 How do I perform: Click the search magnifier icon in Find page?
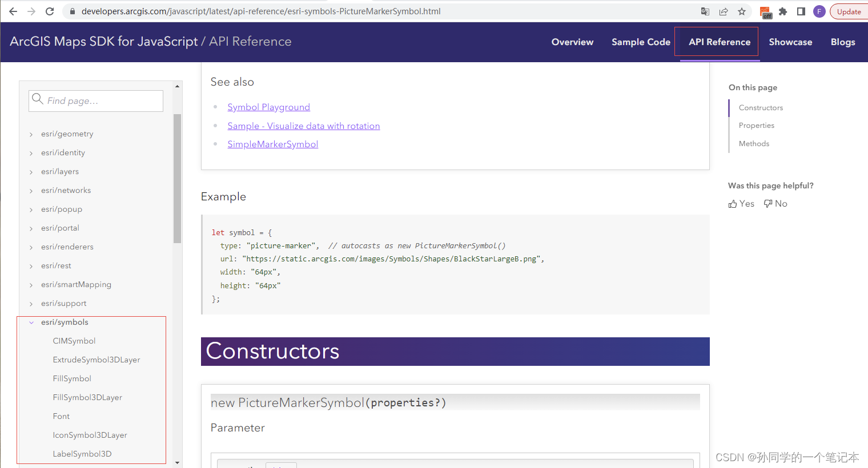click(x=38, y=99)
